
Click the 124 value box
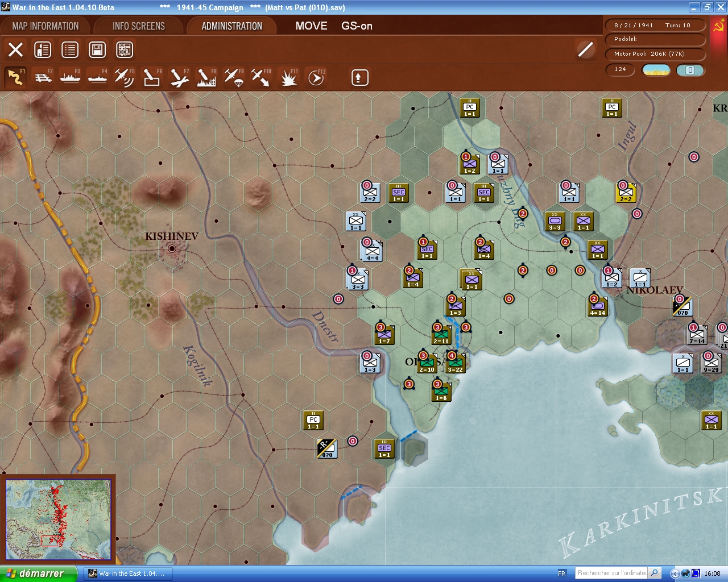[621, 69]
